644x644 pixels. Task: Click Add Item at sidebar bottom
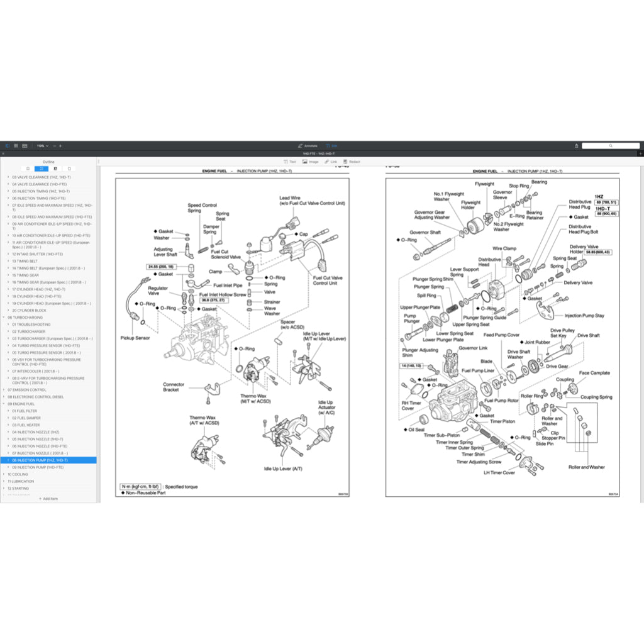[x=48, y=499]
